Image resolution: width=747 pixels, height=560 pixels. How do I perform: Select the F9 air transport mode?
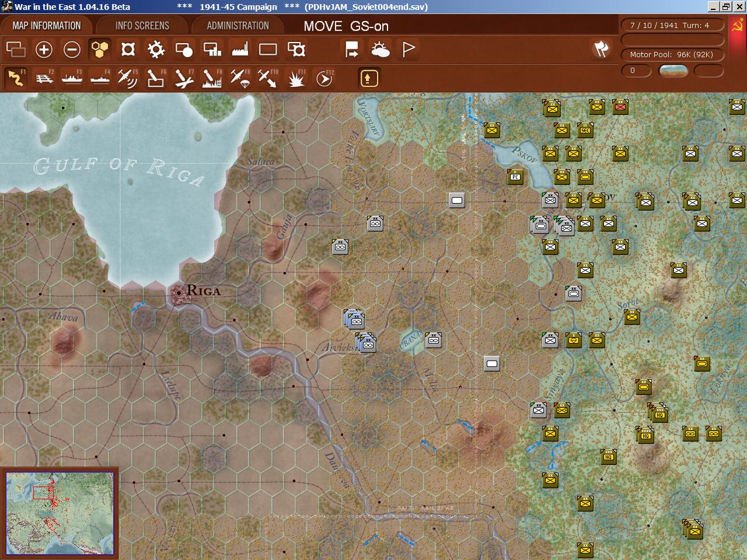[240, 78]
